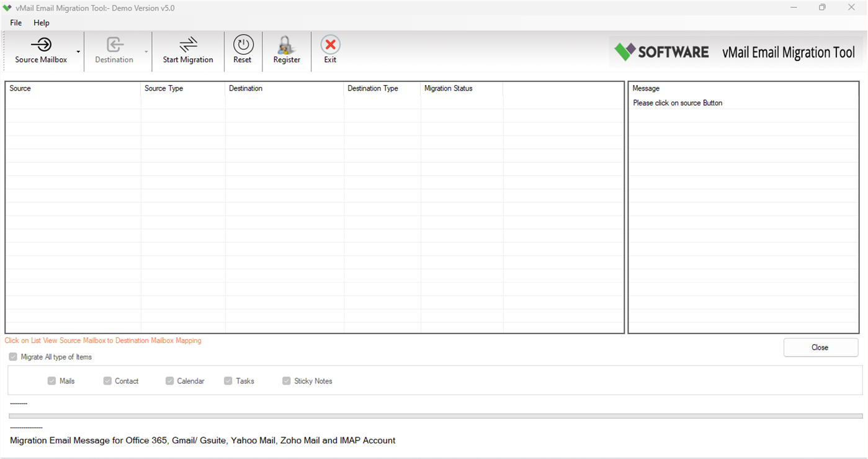
Task: Click the Destination toolbar icon
Action: tap(115, 50)
